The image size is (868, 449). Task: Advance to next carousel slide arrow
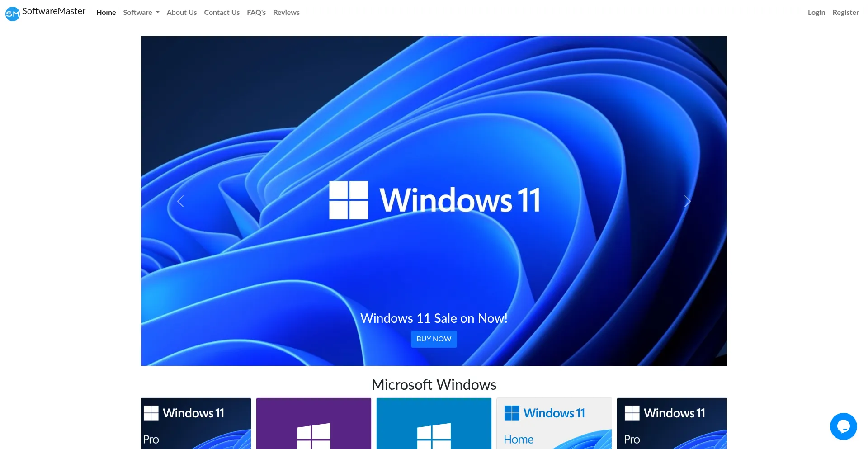coord(687,201)
